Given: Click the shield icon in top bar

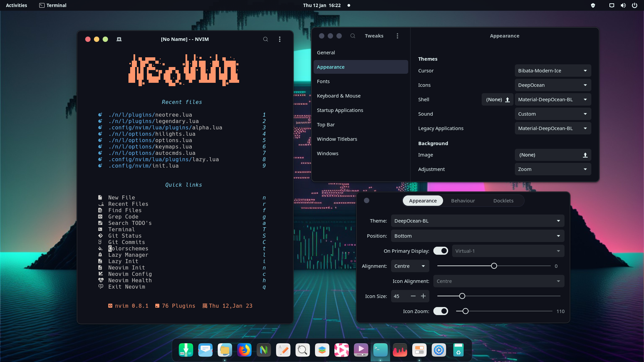Looking at the screenshot, I should tap(593, 5).
